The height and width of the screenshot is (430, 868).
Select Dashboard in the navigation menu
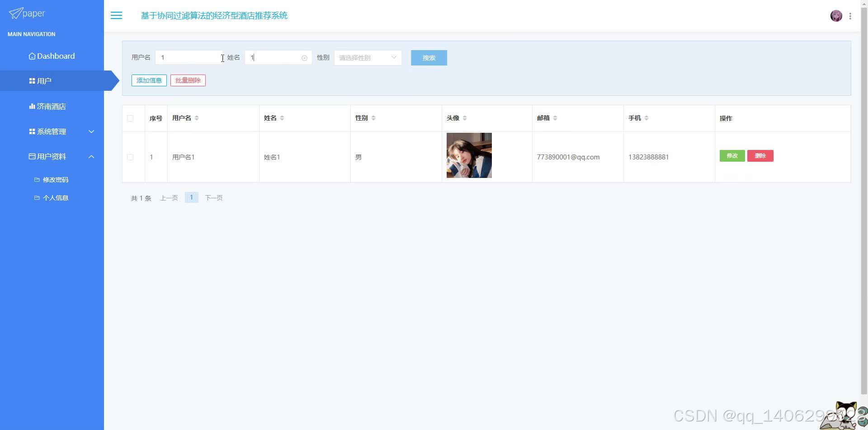[x=52, y=56]
